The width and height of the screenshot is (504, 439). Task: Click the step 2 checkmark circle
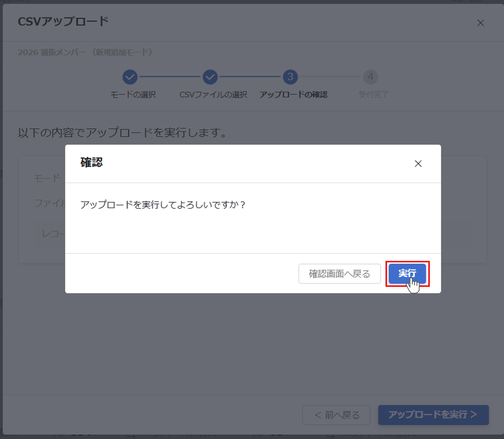[210, 77]
